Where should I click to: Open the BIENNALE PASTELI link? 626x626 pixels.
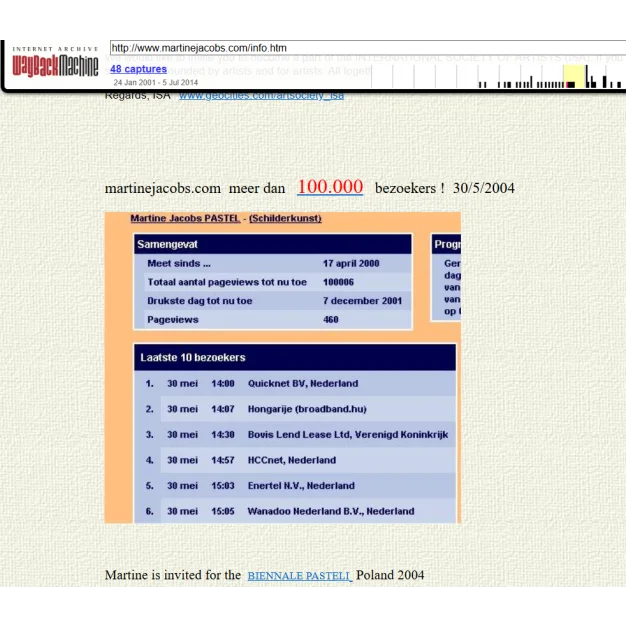tap(299, 575)
